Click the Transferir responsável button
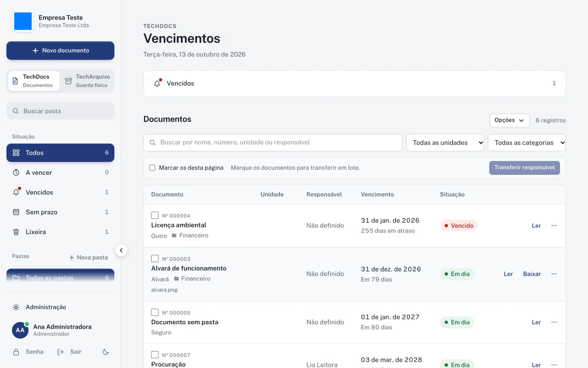The width and height of the screenshot is (588, 368). [524, 168]
